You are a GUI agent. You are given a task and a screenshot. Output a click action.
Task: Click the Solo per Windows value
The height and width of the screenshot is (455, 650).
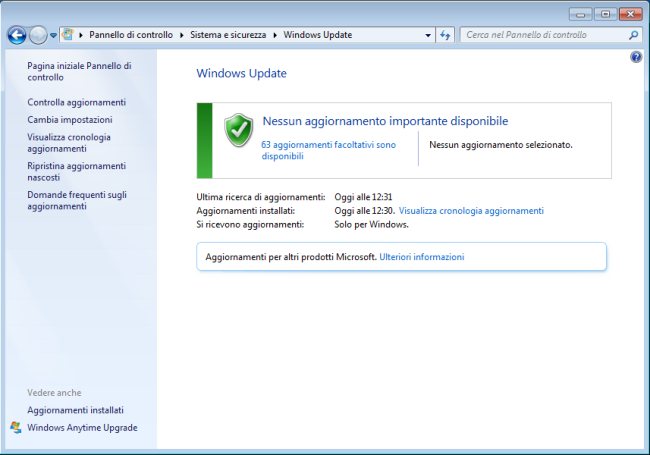pyautogui.click(x=371, y=224)
